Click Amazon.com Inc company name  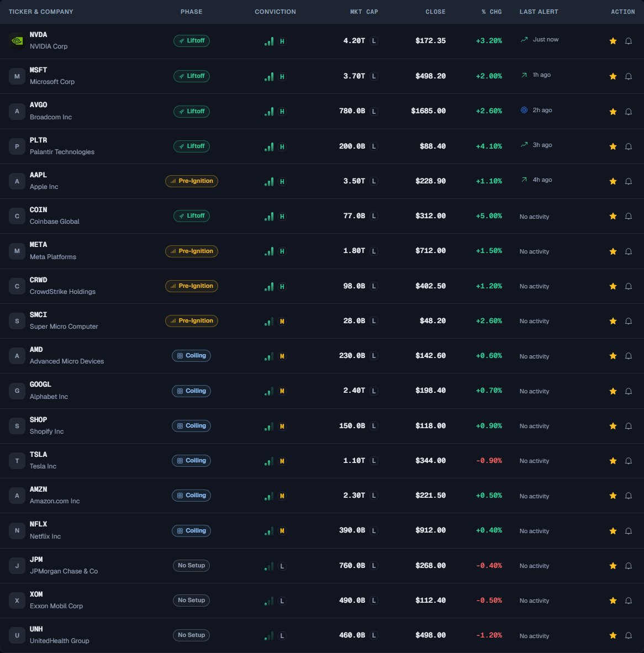tap(55, 501)
